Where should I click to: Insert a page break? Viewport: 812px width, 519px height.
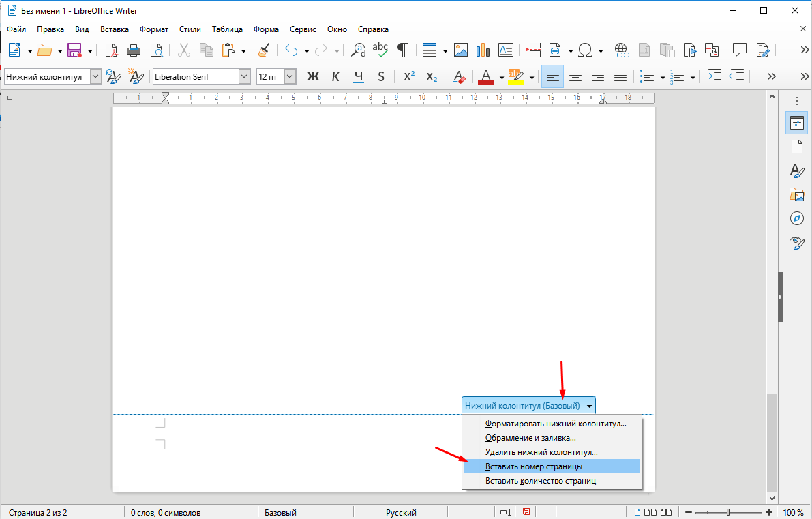[x=533, y=50]
